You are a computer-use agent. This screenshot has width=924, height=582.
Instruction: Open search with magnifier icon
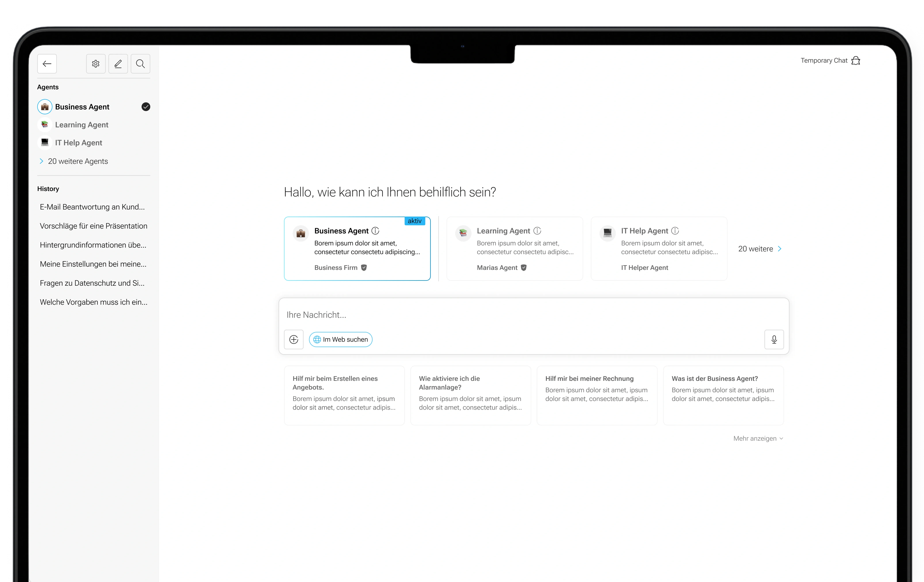140,64
